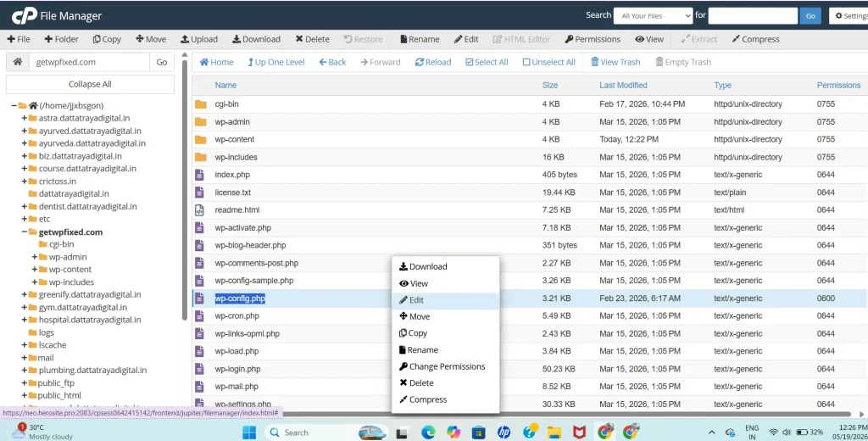Click Delete in the top toolbar
The height and width of the screenshot is (441, 868).
pos(312,39)
